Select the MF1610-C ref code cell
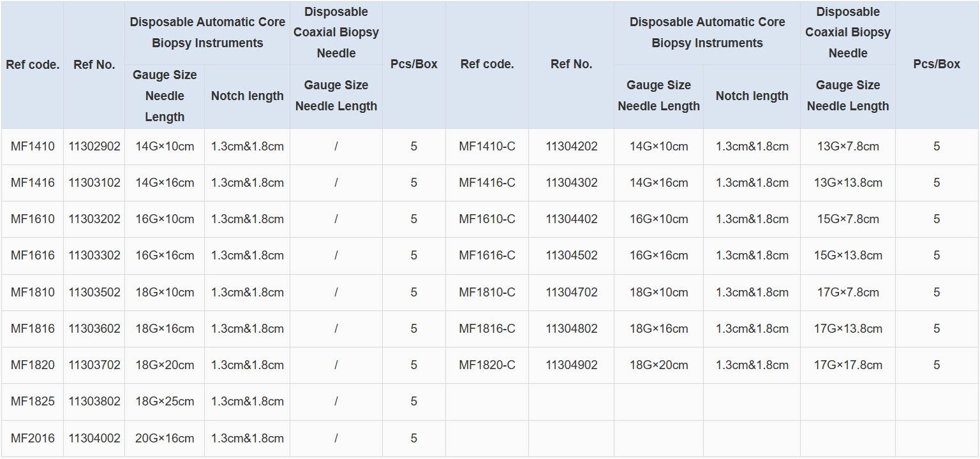 (x=487, y=219)
